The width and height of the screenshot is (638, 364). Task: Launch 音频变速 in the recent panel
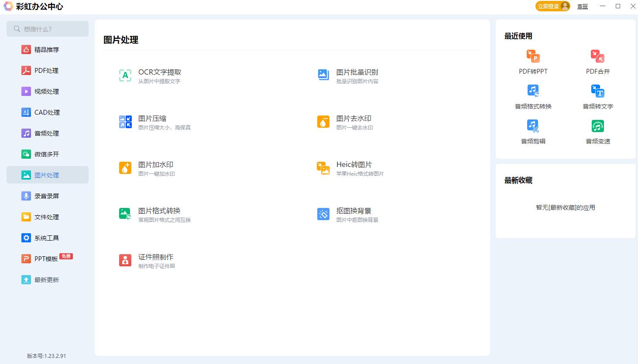pos(597,131)
